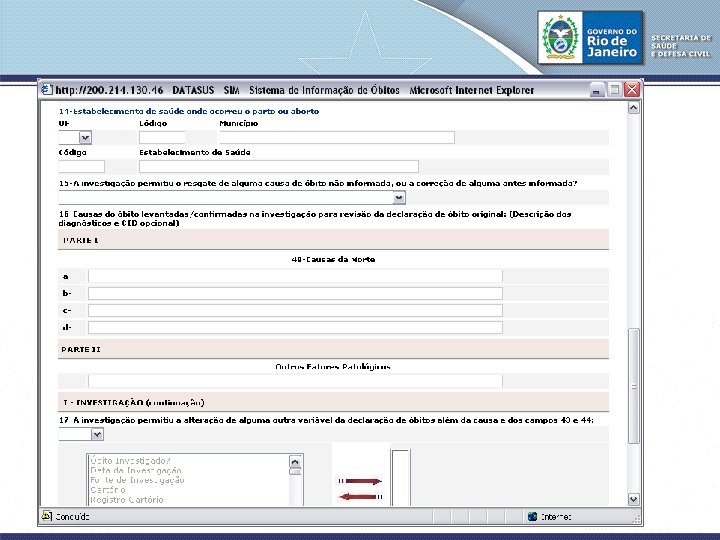Click the page vertical scrollbar thumb
This screenshot has height=540, width=720.
click(634, 386)
